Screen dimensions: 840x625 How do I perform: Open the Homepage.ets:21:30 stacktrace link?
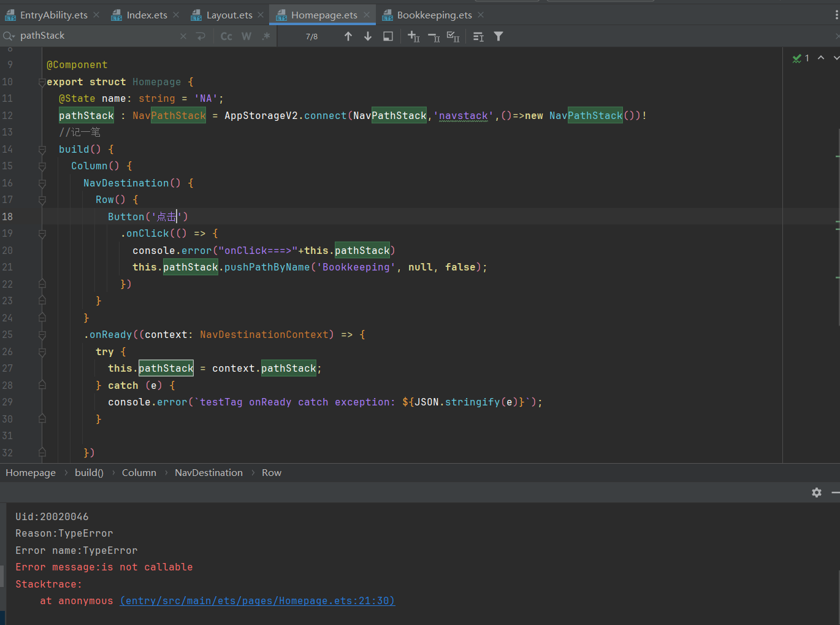click(x=258, y=601)
